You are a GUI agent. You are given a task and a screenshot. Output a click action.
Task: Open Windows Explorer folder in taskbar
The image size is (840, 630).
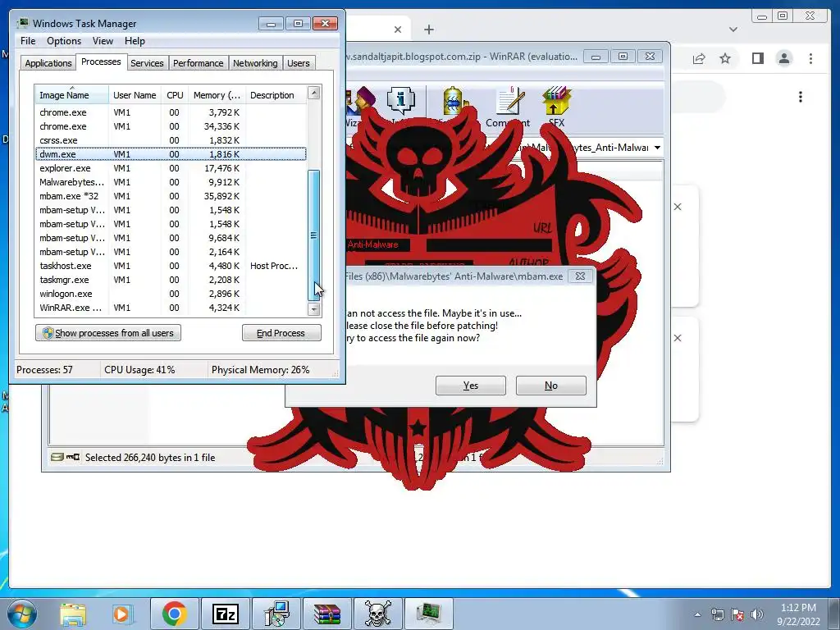73,614
